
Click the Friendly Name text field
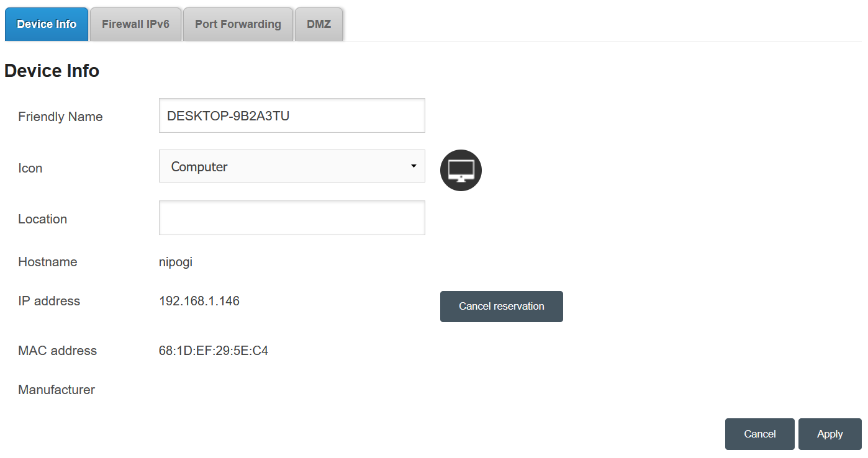tap(292, 115)
